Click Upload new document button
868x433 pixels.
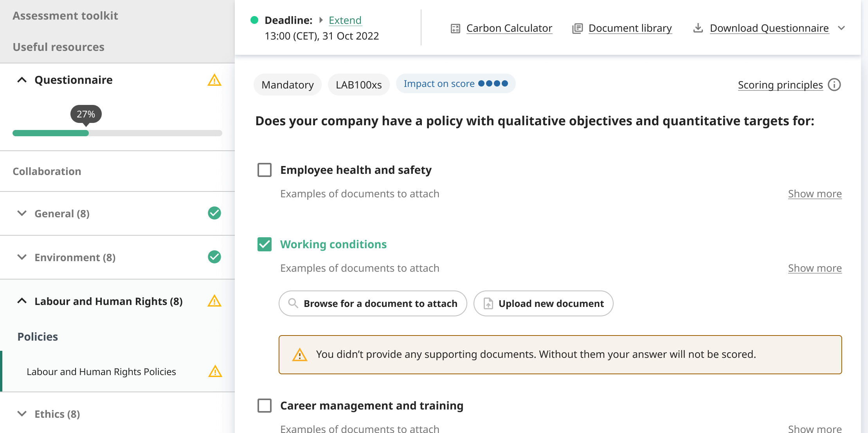(543, 303)
